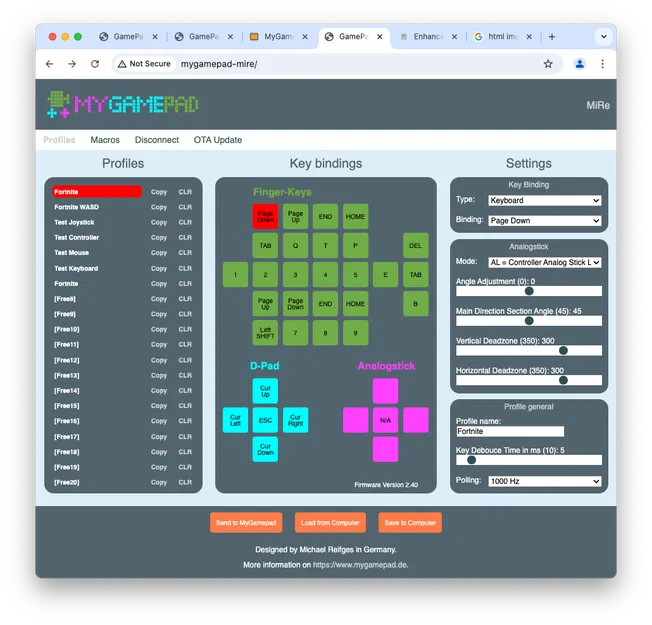Select the Analogstick bottom magenta key
This screenshot has height=625, width=652.
click(x=385, y=449)
